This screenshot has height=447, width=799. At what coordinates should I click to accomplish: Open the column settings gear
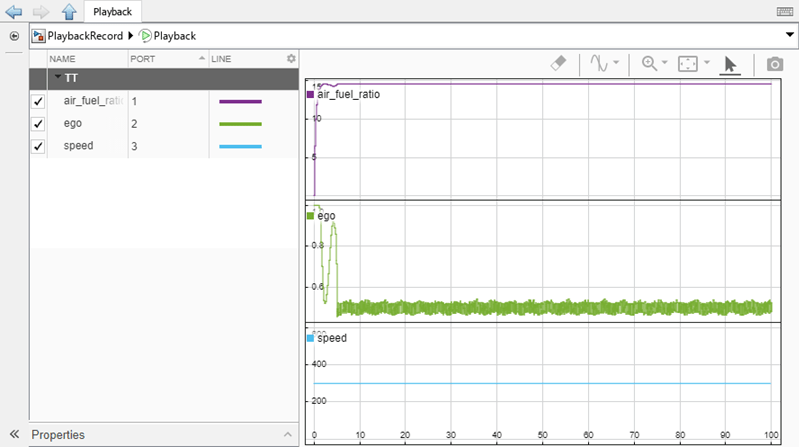click(291, 59)
